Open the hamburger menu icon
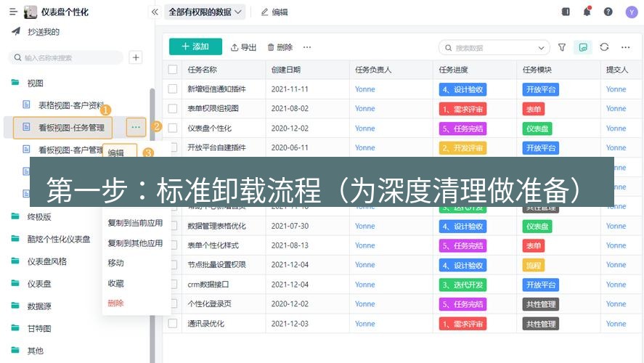 [x=14, y=12]
